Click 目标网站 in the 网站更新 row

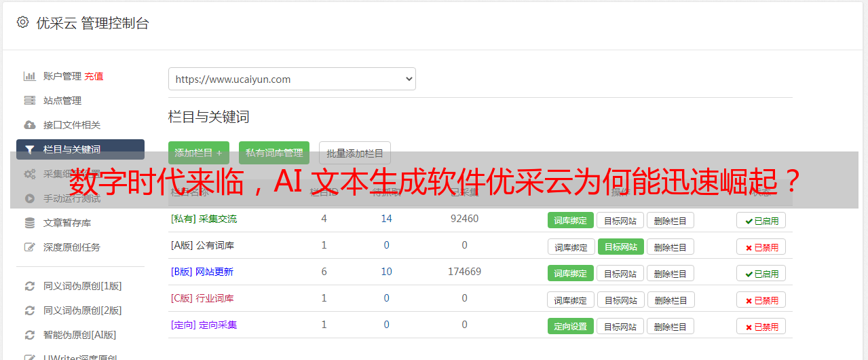pyautogui.click(x=620, y=273)
